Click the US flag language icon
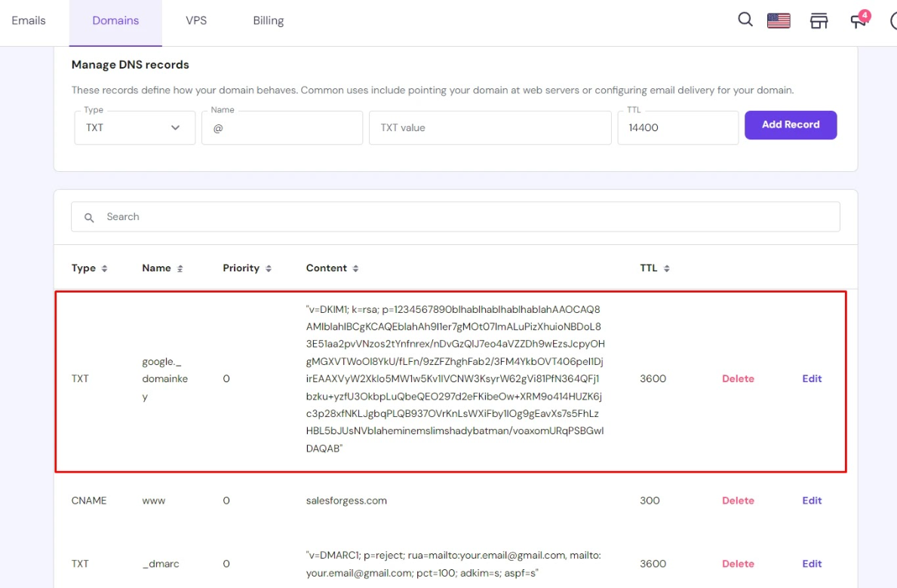 [779, 20]
